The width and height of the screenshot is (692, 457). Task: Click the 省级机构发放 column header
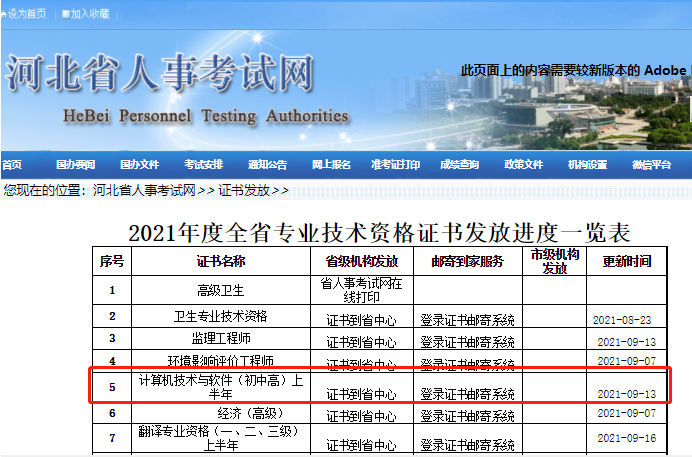coord(362,261)
